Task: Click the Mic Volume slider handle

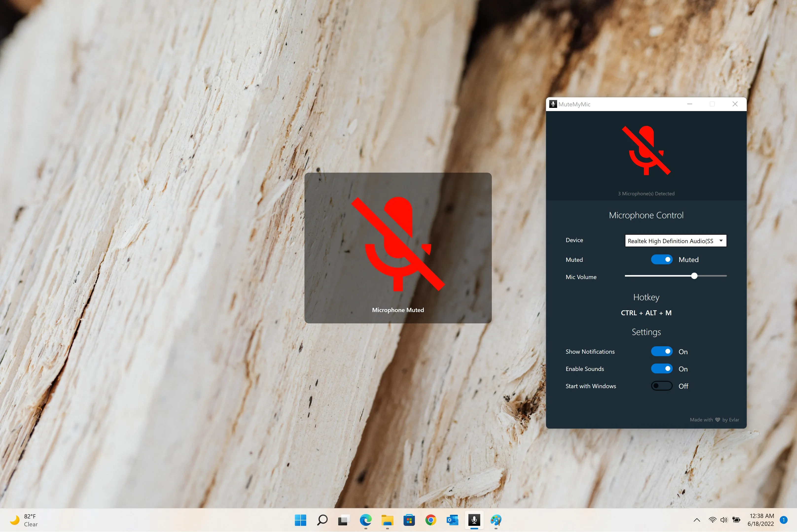Action: pyautogui.click(x=694, y=276)
